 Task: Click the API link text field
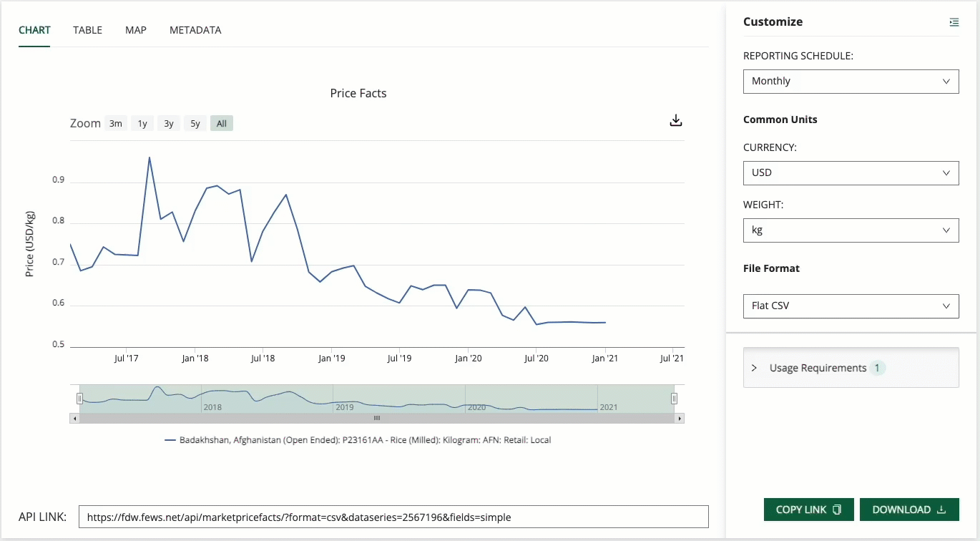(x=393, y=517)
